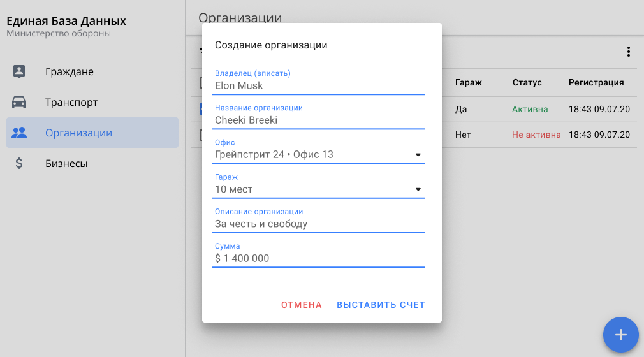Click the Название организации input field

319,120
